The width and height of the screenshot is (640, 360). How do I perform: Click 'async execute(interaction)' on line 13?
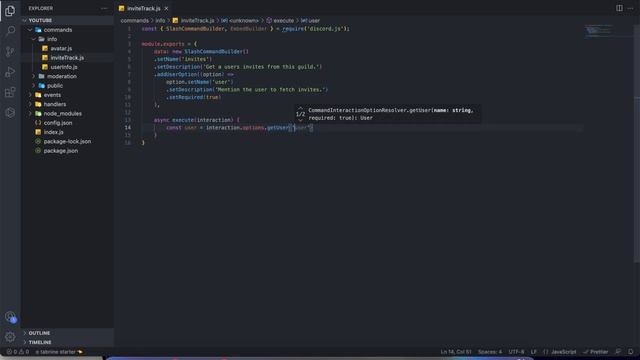click(x=193, y=120)
